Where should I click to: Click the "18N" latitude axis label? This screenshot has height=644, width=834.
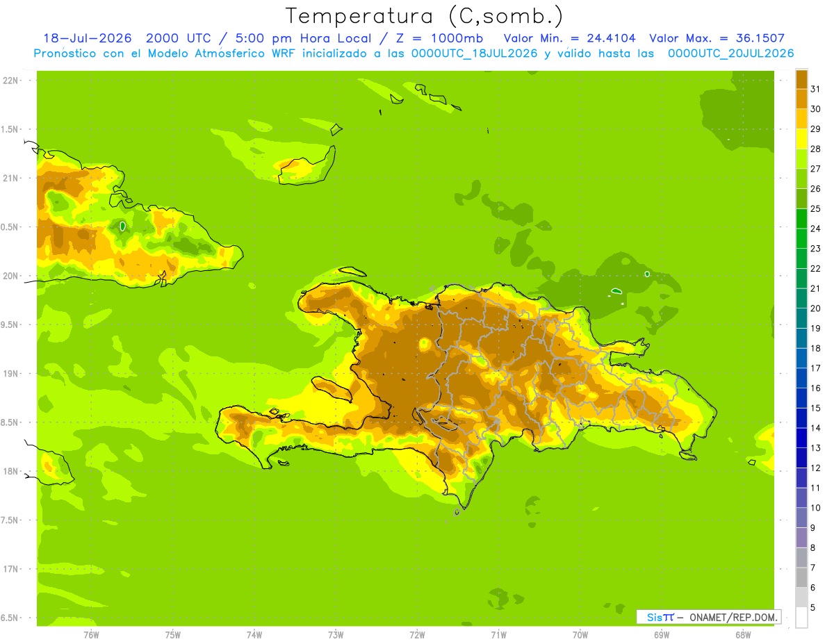(12, 471)
